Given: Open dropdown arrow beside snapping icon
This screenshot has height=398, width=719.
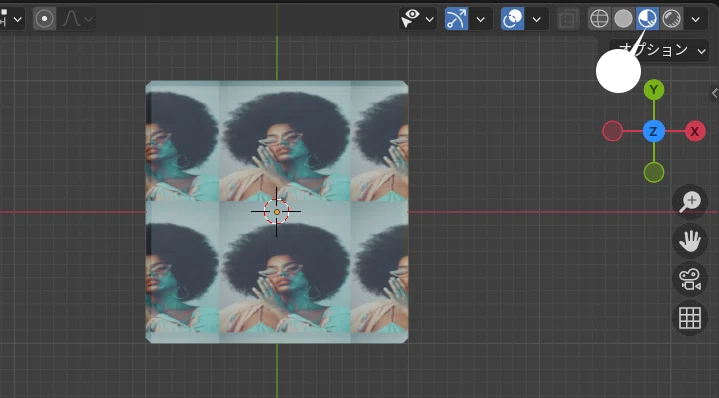Looking at the screenshot, I should (x=18, y=19).
